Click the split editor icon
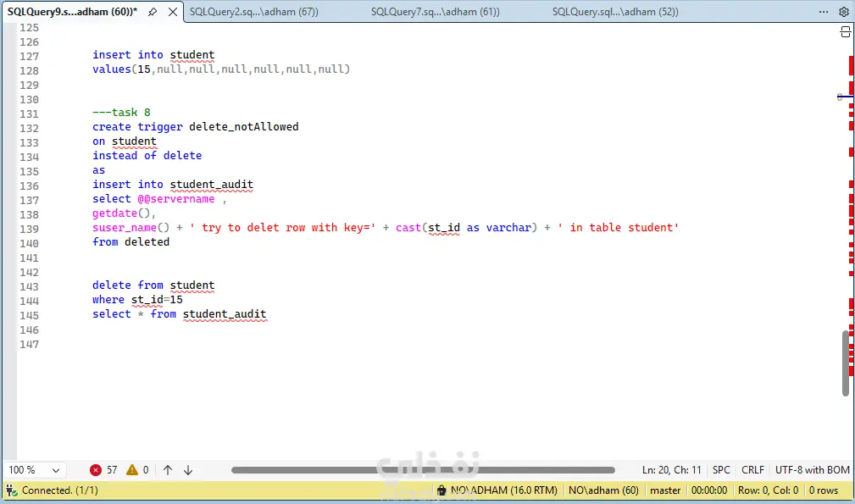This screenshot has width=855, height=504. pos(845,33)
